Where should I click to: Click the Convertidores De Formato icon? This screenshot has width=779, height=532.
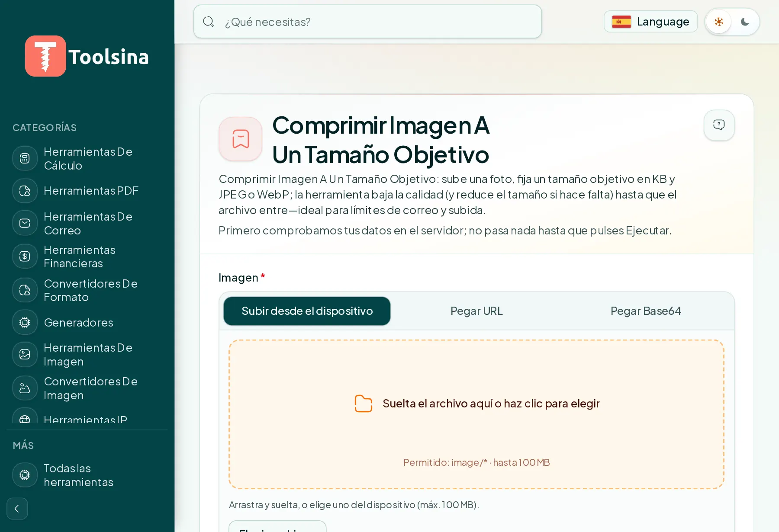point(25,290)
